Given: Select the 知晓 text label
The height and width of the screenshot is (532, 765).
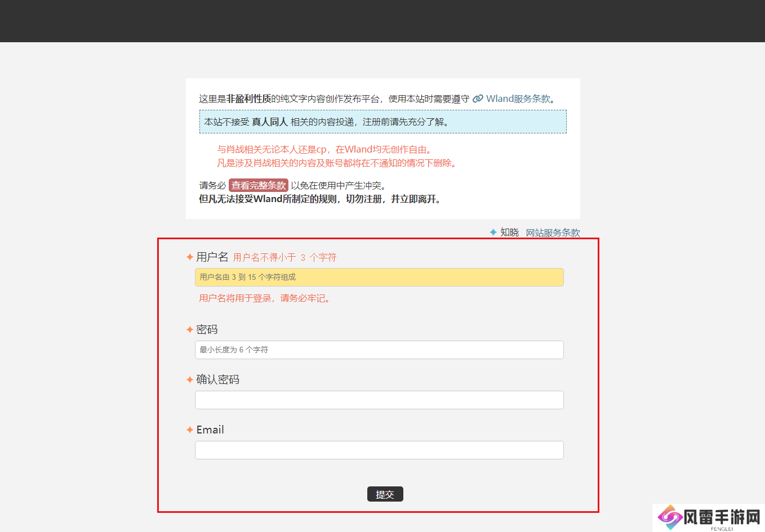Looking at the screenshot, I should coord(509,232).
